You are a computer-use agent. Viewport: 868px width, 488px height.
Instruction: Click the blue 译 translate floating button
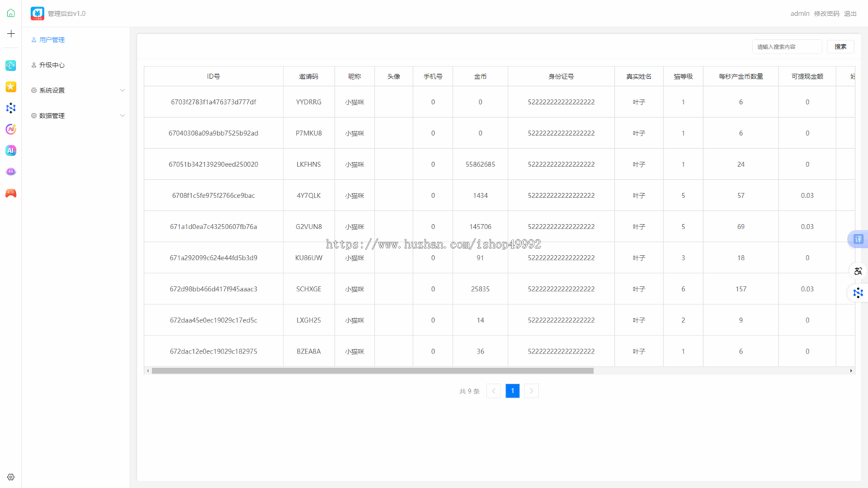coord(859,239)
